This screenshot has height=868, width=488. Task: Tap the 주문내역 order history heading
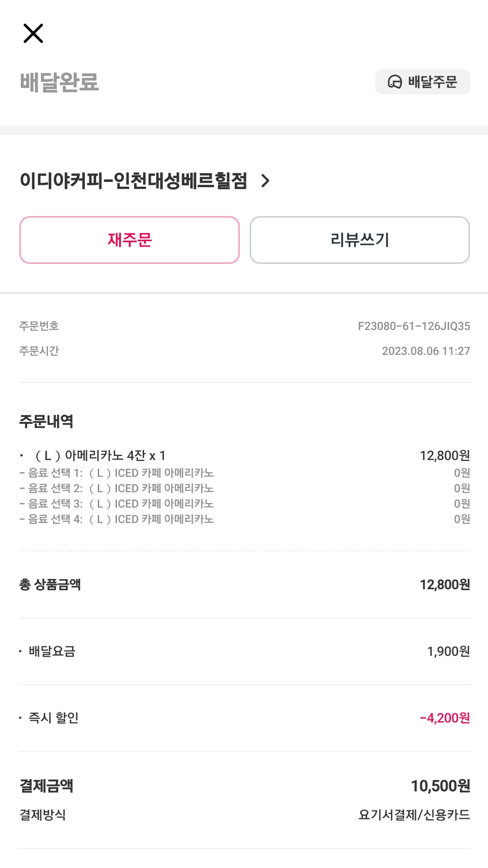pos(46,421)
